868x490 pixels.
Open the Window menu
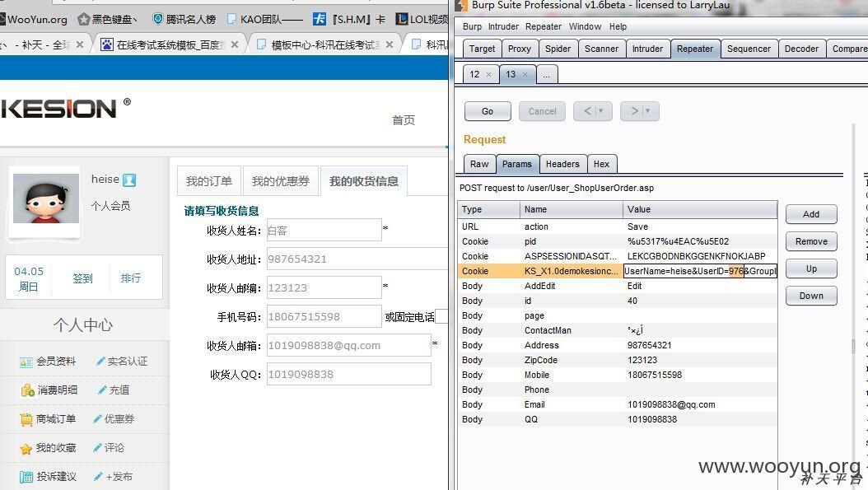586,26
